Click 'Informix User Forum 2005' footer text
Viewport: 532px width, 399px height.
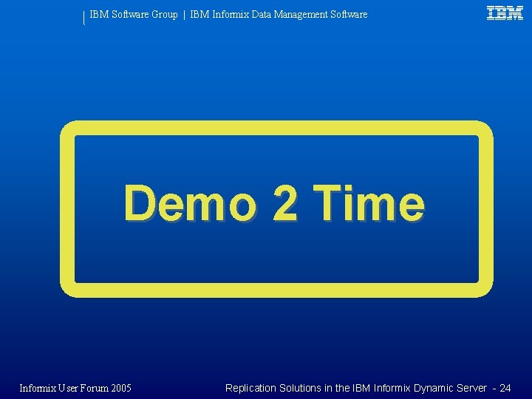click(x=75, y=388)
